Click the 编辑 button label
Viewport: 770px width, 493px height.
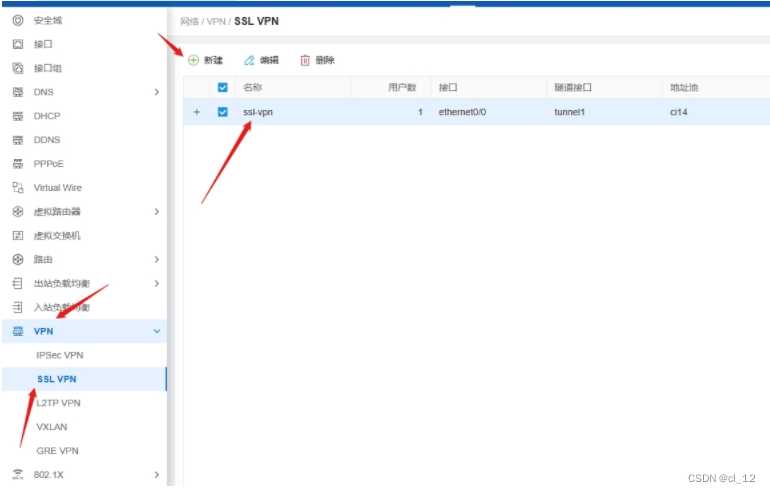click(269, 60)
